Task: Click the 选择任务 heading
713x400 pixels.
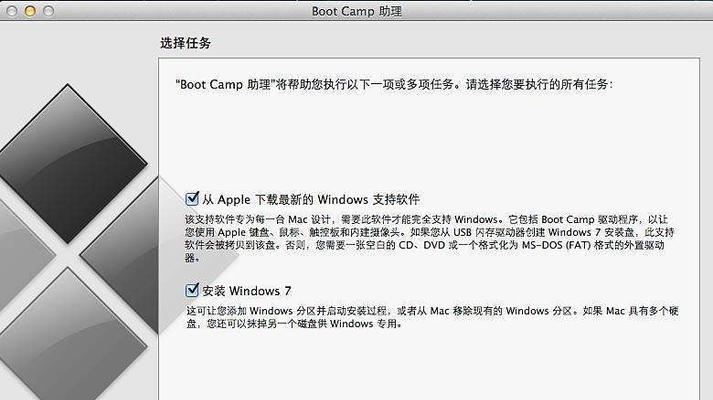Action: [x=186, y=43]
